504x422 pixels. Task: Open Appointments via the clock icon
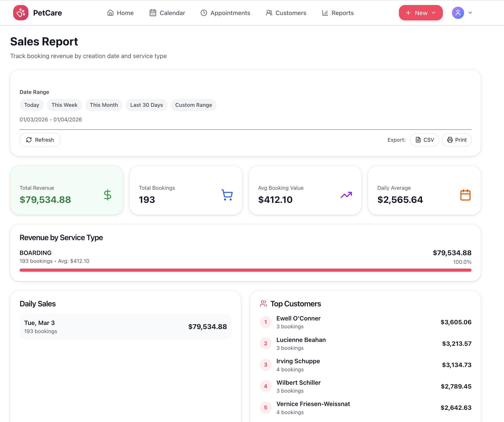tap(204, 13)
